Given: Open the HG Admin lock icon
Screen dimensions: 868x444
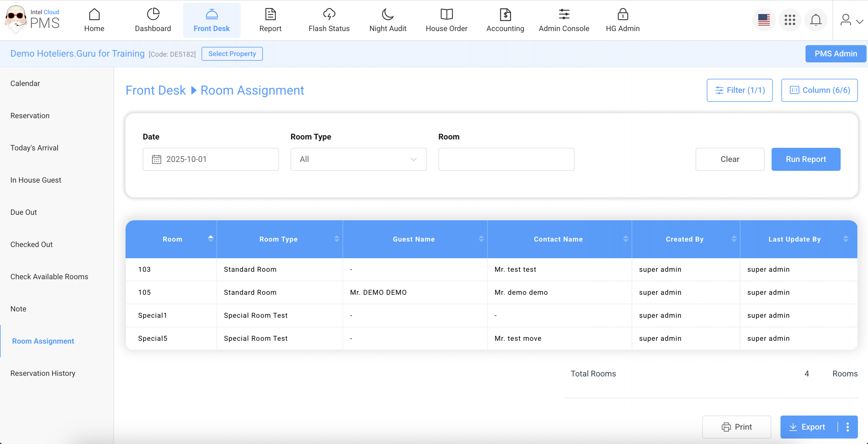Looking at the screenshot, I should tap(622, 14).
